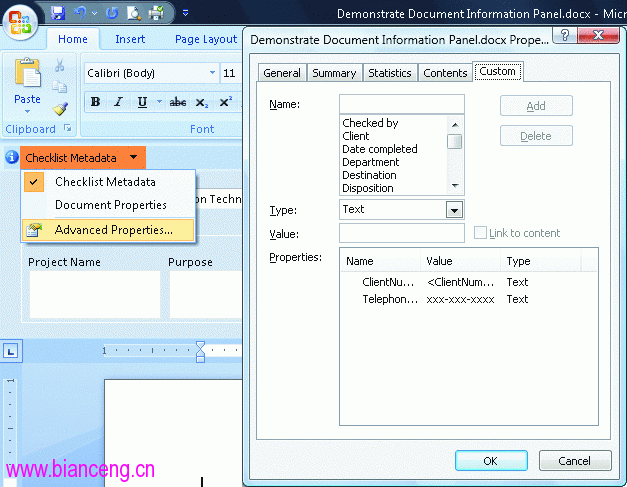Toggle Subscript formatting

point(202,102)
